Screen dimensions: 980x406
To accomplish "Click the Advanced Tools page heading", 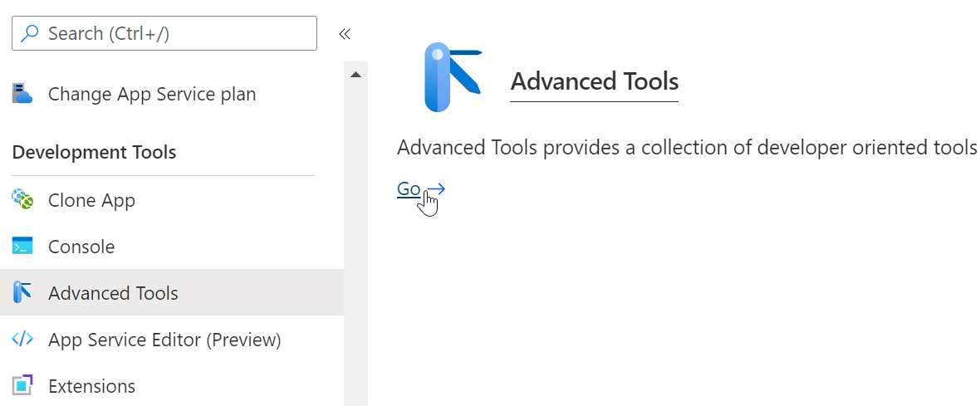I will [595, 81].
